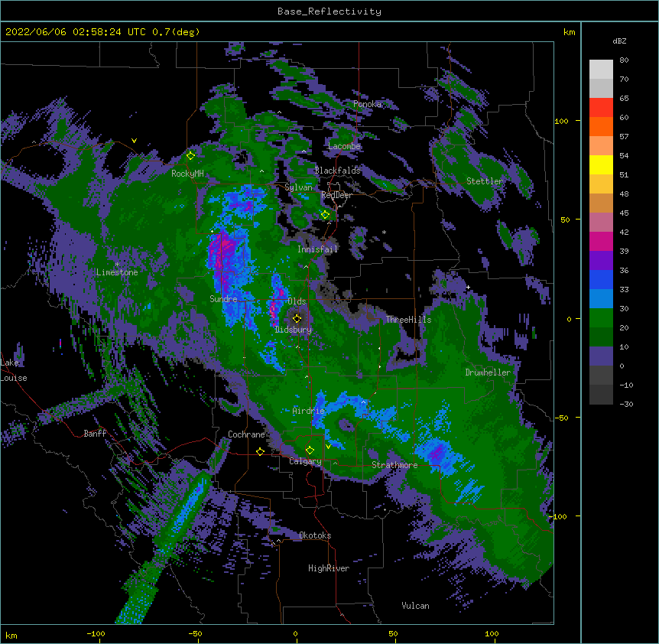The height and width of the screenshot is (644, 659).
Task: Click the 80 value on the legend
Action: (x=624, y=60)
